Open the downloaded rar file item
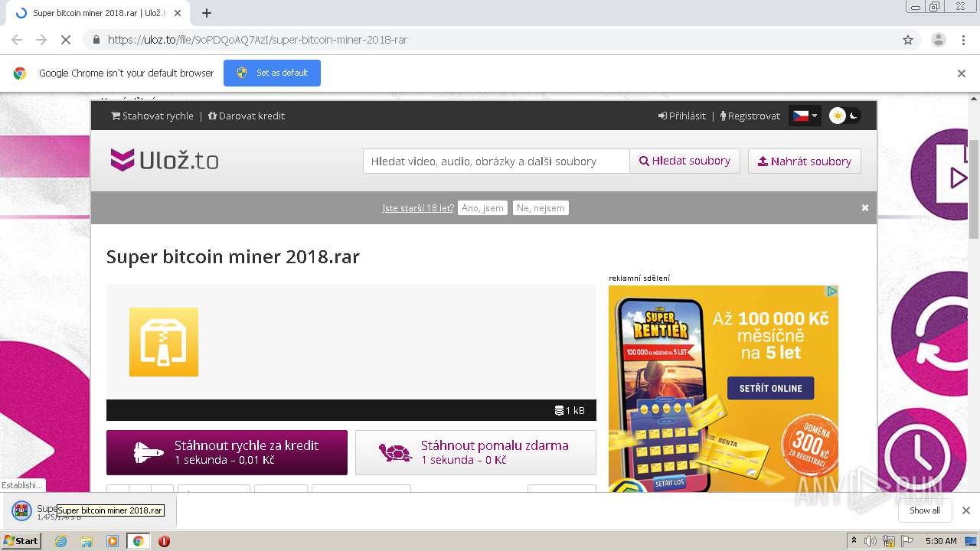This screenshot has width=980, height=551. [88, 511]
